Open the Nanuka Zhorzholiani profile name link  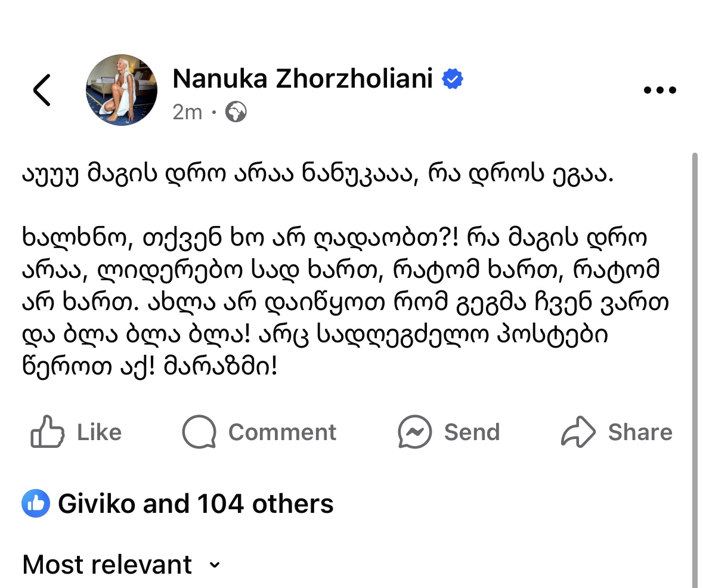point(302,78)
